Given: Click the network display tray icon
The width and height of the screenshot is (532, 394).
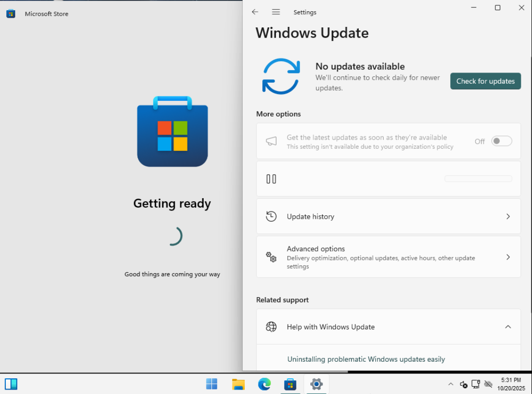Looking at the screenshot, I should pos(476,384).
